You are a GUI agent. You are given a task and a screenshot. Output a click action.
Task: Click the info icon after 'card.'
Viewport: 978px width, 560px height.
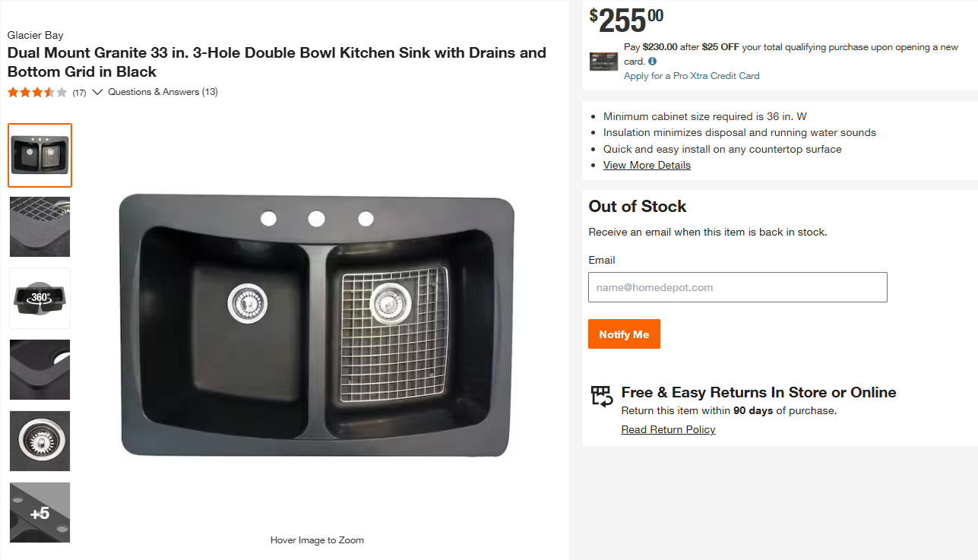tap(653, 62)
